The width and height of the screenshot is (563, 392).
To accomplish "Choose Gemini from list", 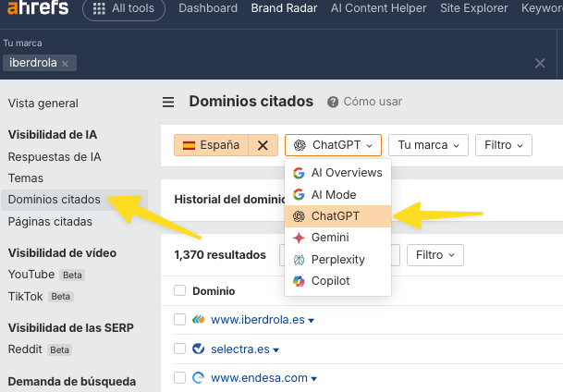I will pos(337,238).
